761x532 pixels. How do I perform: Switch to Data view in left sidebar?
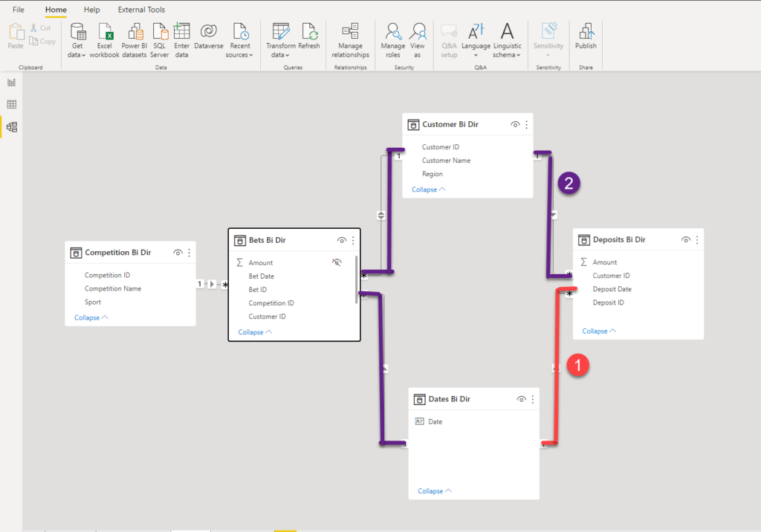12,104
